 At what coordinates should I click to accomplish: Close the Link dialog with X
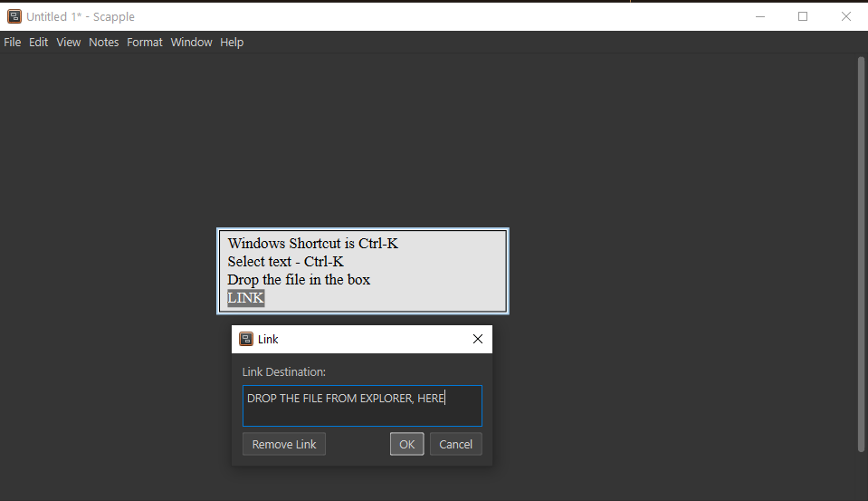pyautogui.click(x=478, y=339)
